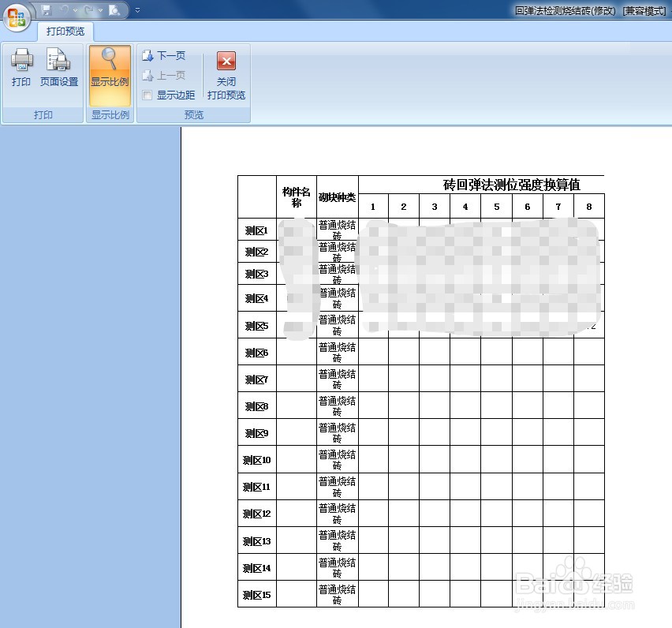Click column header 8 in the table

click(589, 207)
